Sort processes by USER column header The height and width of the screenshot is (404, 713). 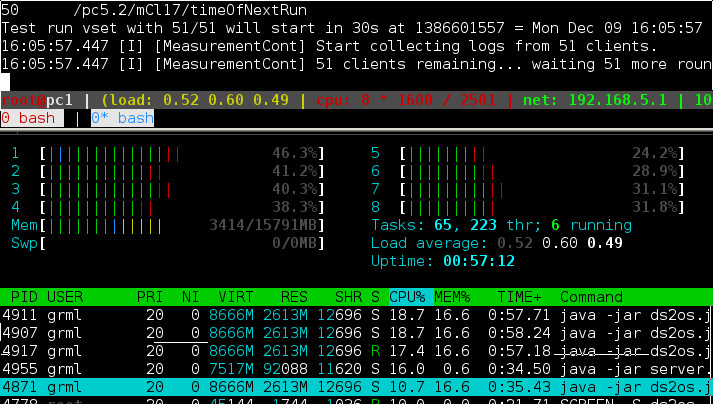(x=65, y=297)
